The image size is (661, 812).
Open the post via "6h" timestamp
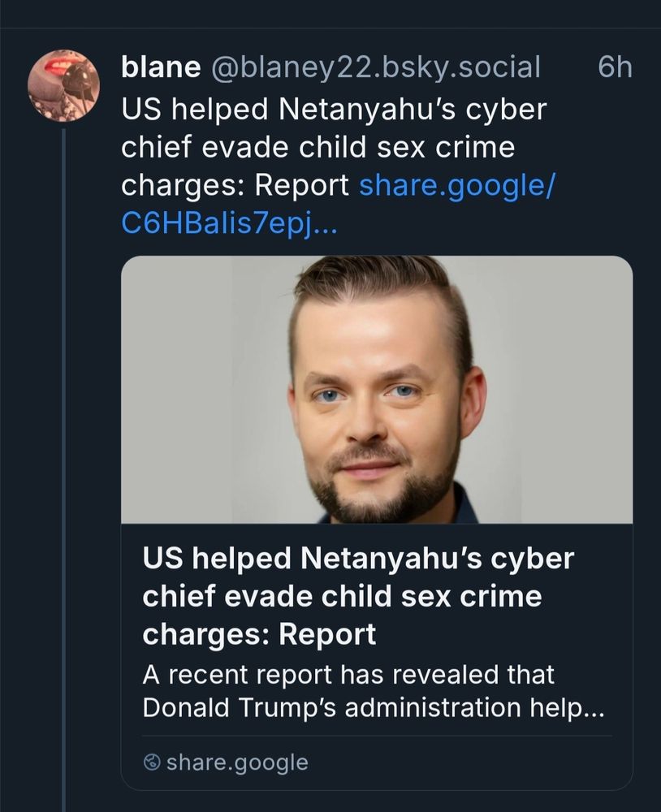(x=614, y=67)
